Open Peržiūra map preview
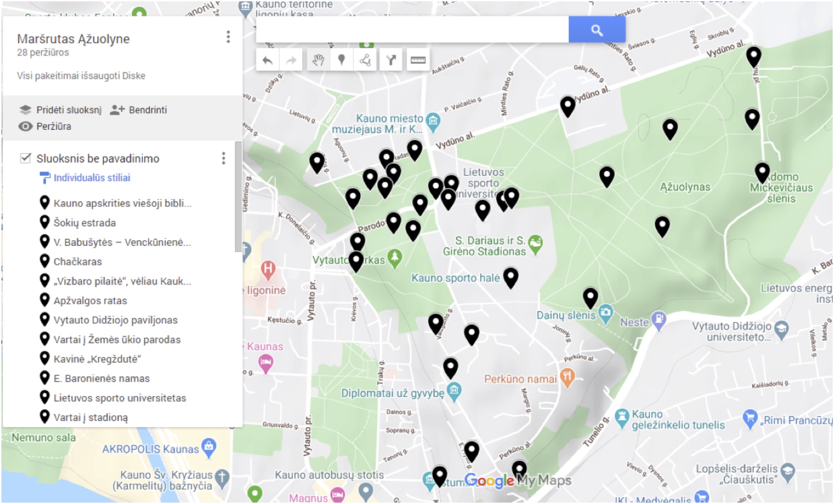Image resolution: width=834 pixels, height=504 pixels. coord(53,127)
